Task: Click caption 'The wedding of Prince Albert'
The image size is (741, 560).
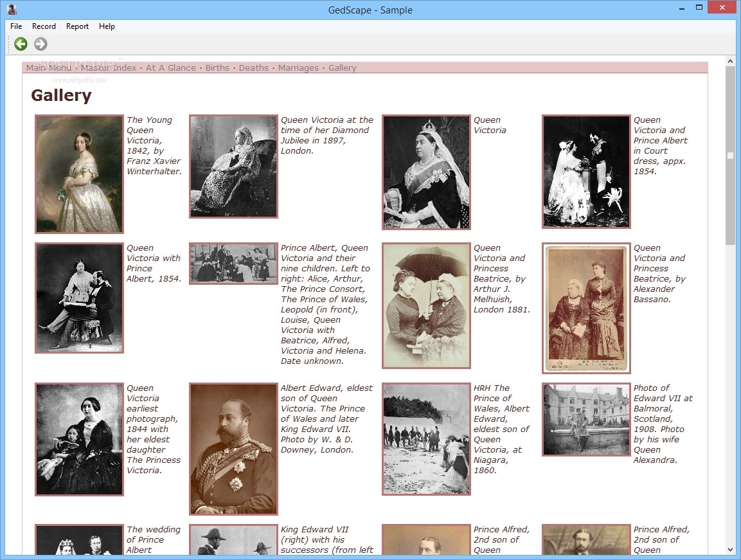Action: click(x=154, y=539)
